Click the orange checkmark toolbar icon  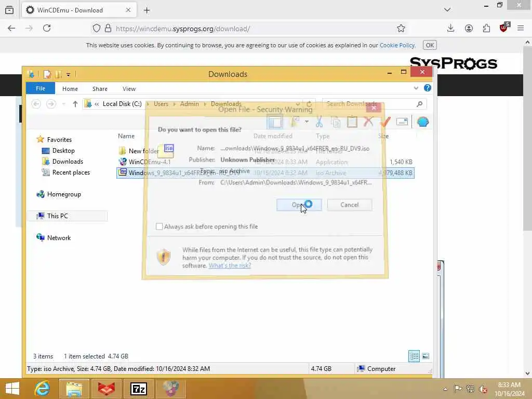(385, 122)
